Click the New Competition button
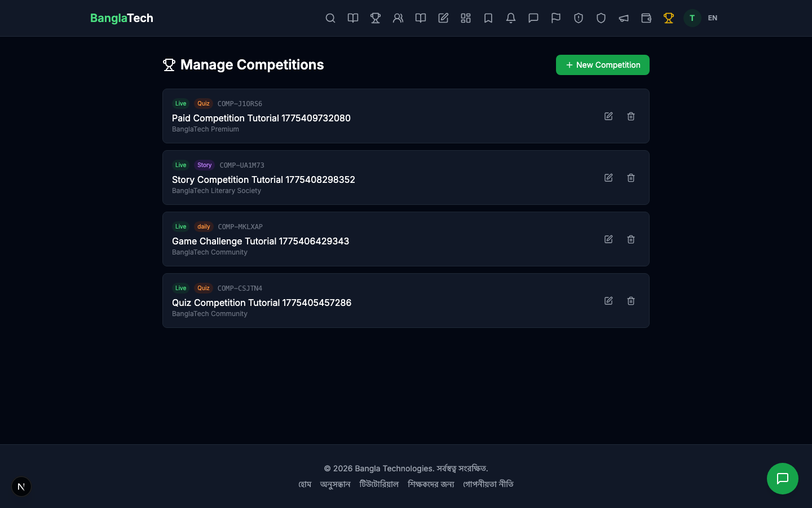The image size is (812, 508). pos(602,65)
